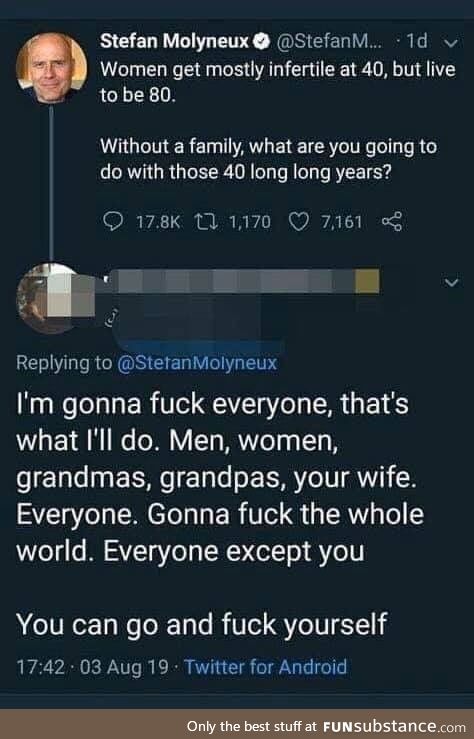
Task: Click the @StefanM... handle
Action: click(330, 41)
